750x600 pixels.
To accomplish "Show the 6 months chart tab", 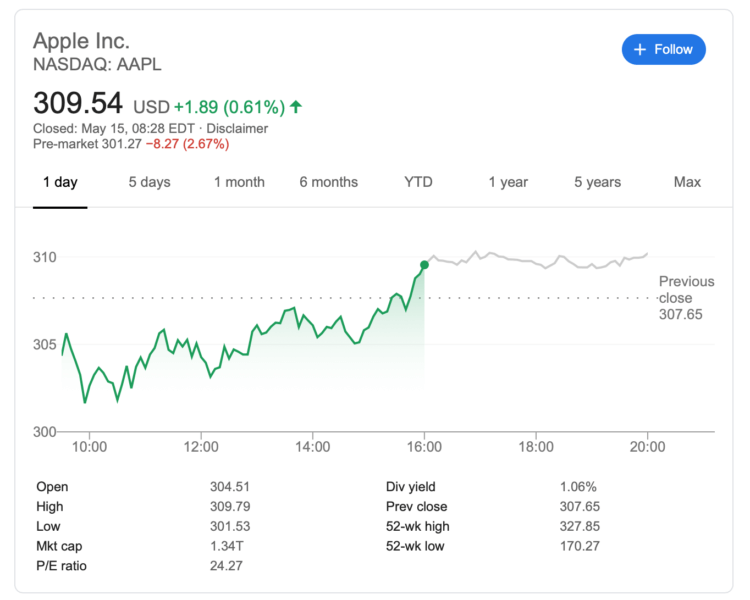I will 329,182.
